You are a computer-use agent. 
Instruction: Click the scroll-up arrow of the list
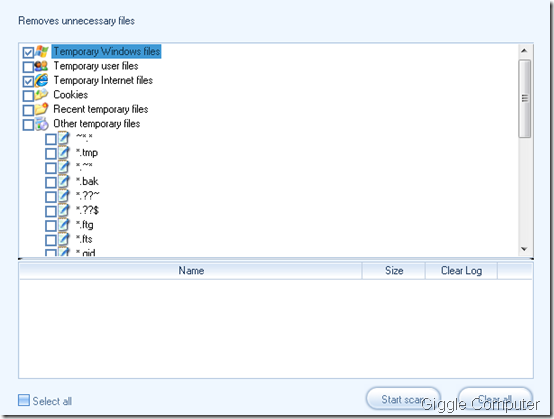point(524,51)
